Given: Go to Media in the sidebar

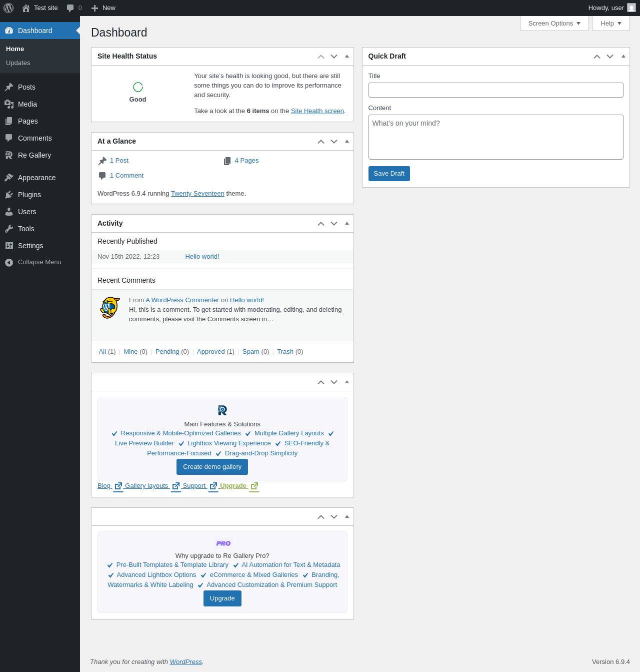Looking at the screenshot, I should click(x=40, y=104).
